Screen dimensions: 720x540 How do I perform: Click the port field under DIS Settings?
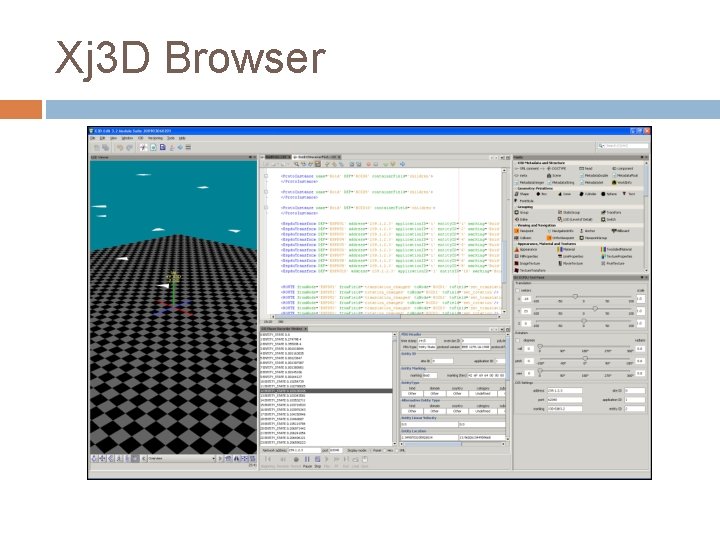tap(564, 399)
